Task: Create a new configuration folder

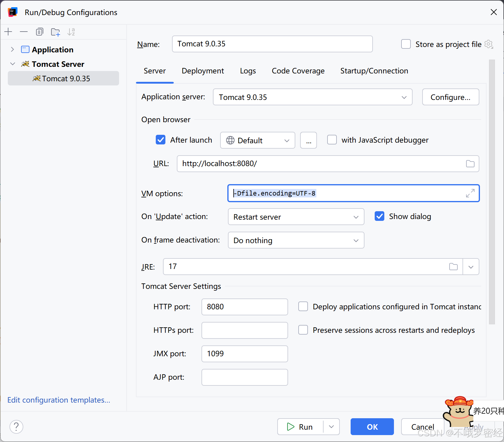Action: coord(55,32)
